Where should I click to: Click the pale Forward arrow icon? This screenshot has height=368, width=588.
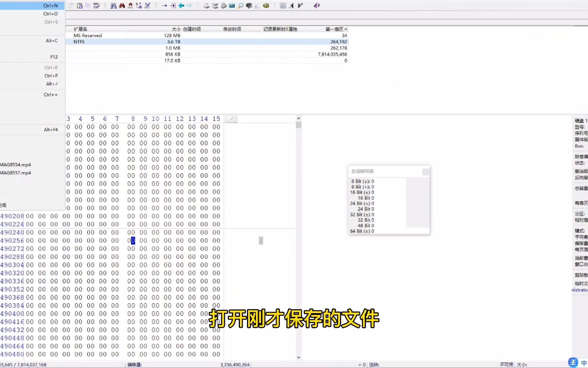(x=190, y=5)
